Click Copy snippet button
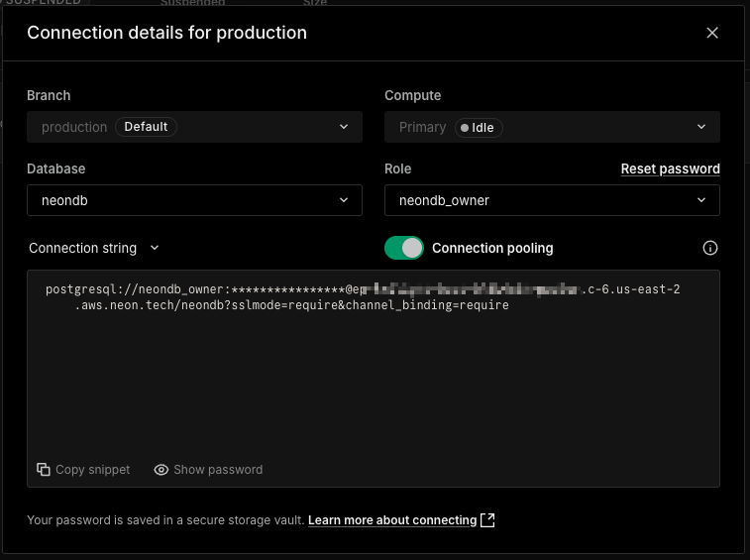The width and height of the screenshot is (750, 560). pyautogui.click(x=83, y=470)
